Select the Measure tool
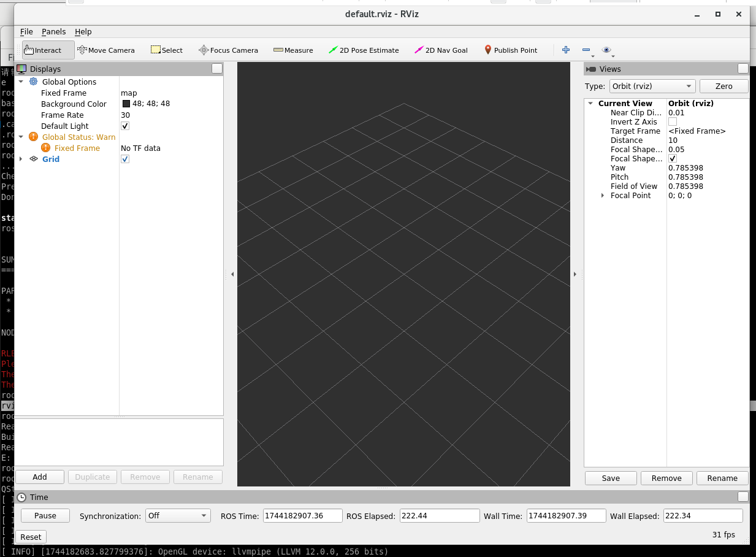The height and width of the screenshot is (557, 756). pos(293,50)
